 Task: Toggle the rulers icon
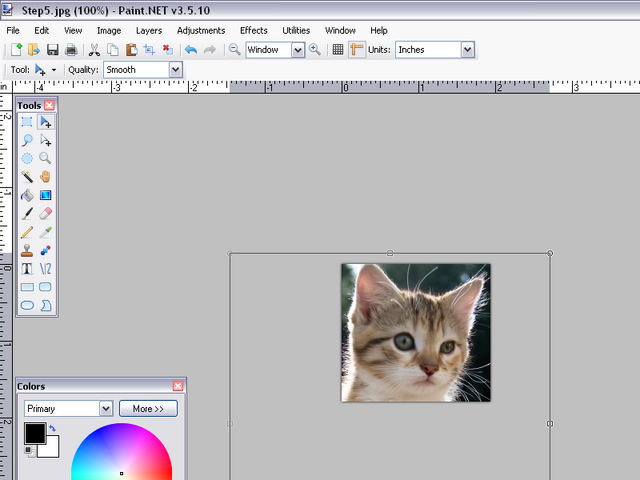click(356, 50)
